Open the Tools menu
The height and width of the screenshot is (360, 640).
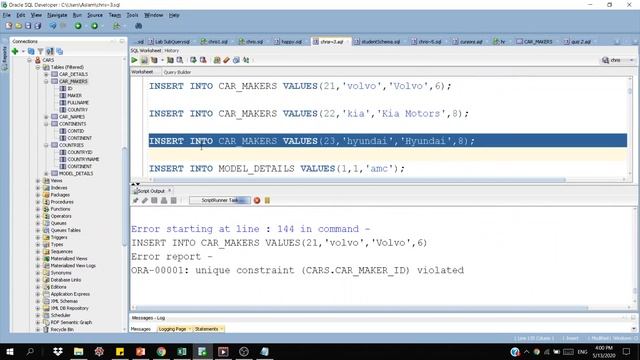click(132, 15)
